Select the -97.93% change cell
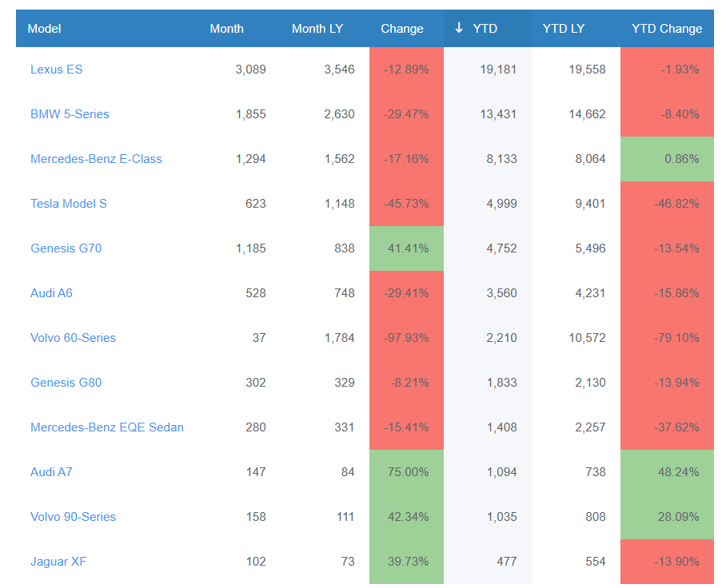722x588 pixels. coord(407,338)
